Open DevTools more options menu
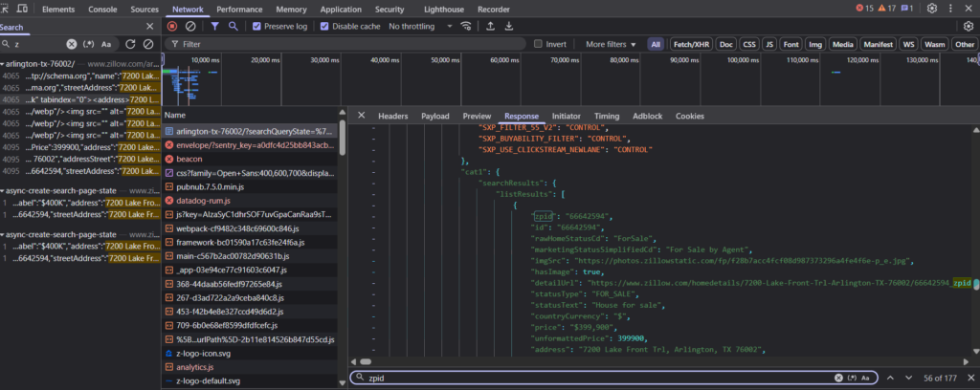This screenshot has width=980, height=390. click(x=952, y=9)
